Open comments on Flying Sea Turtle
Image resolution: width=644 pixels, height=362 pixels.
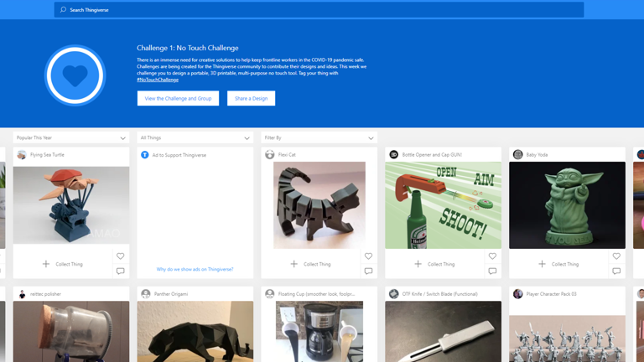[120, 271]
